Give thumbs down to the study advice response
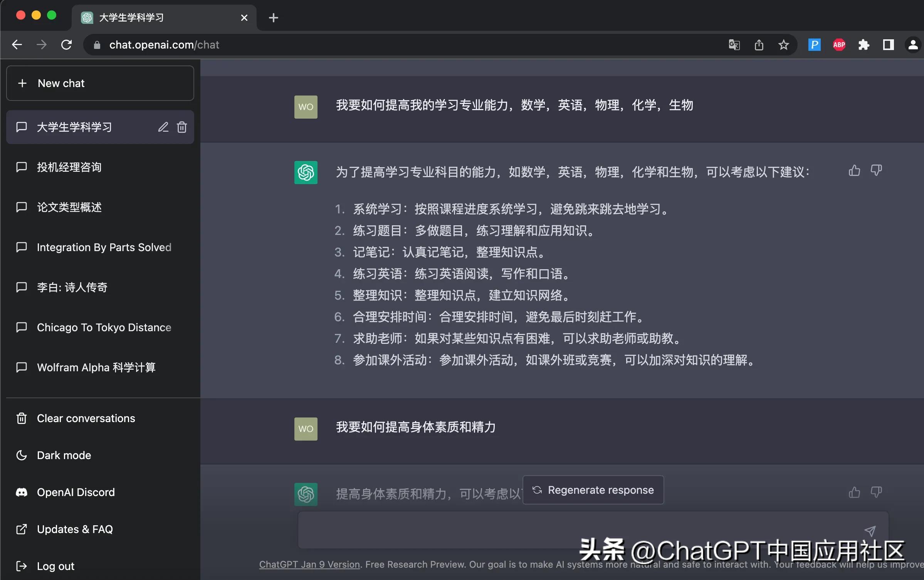The height and width of the screenshot is (580, 924). point(877,171)
